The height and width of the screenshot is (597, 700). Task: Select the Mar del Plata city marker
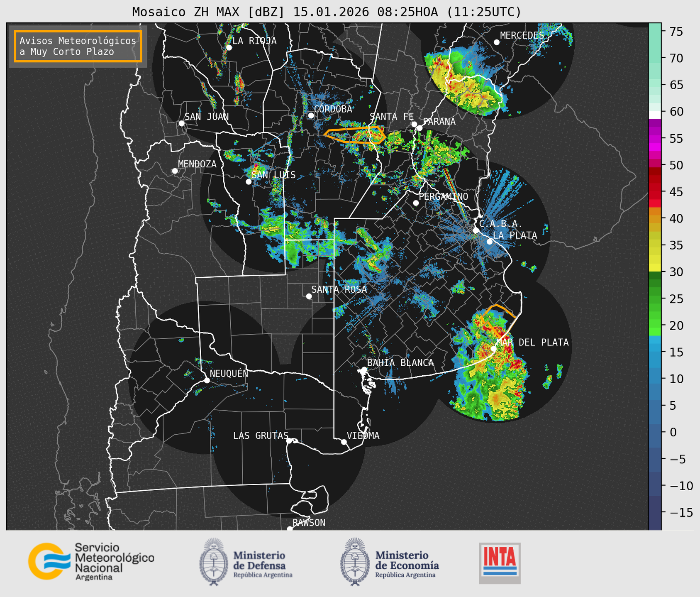click(493, 348)
